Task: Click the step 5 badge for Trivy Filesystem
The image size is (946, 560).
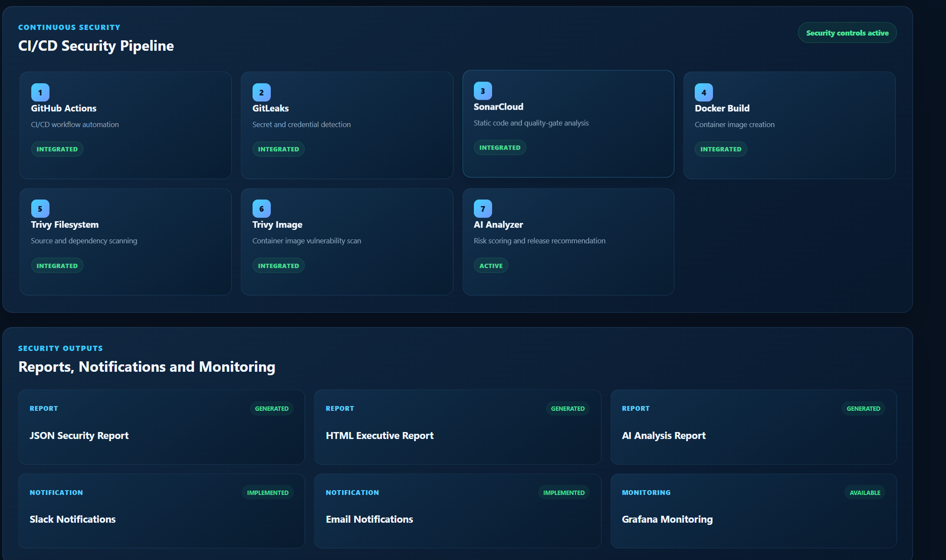Action: 40,209
